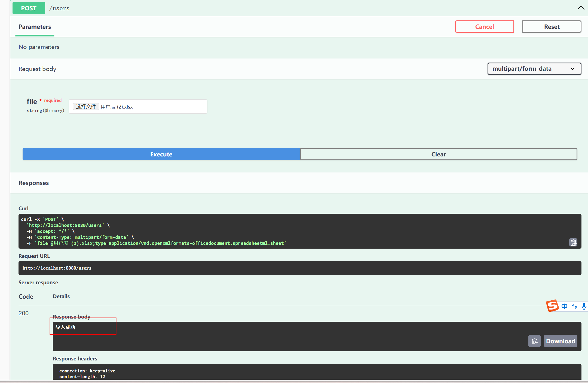This screenshot has height=383, width=588.
Task: Click the /users endpoint path text
Action: [x=59, y=8]
